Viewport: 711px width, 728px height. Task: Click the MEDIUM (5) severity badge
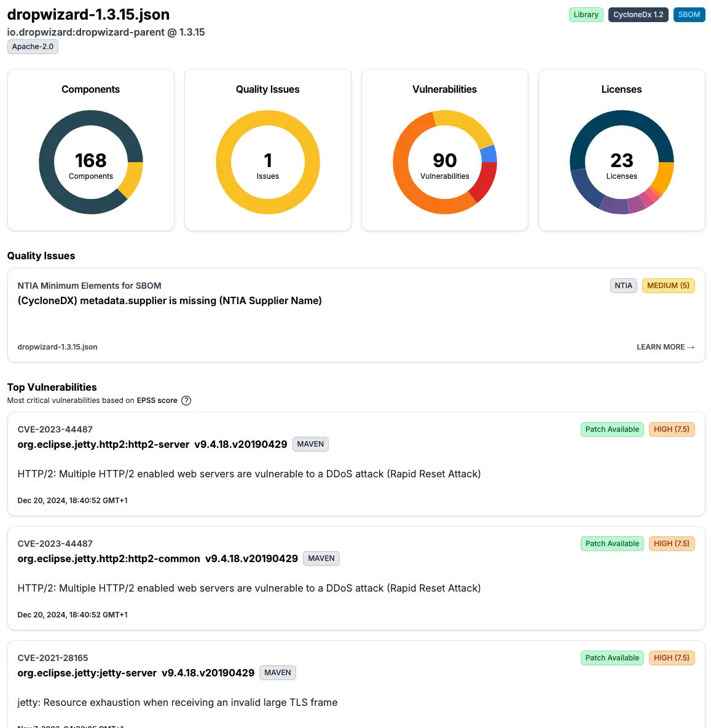tap(668, 286)
